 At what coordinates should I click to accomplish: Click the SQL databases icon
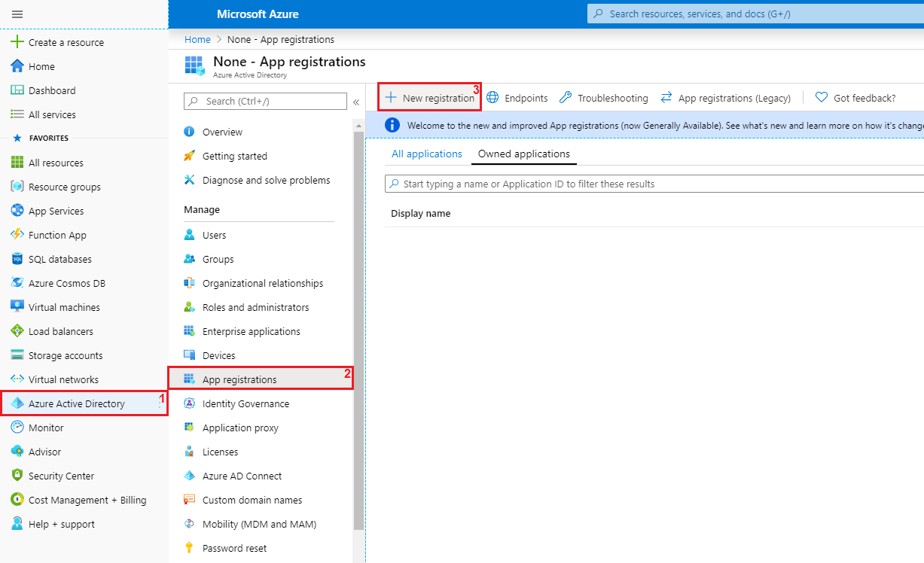pos(17,259)
